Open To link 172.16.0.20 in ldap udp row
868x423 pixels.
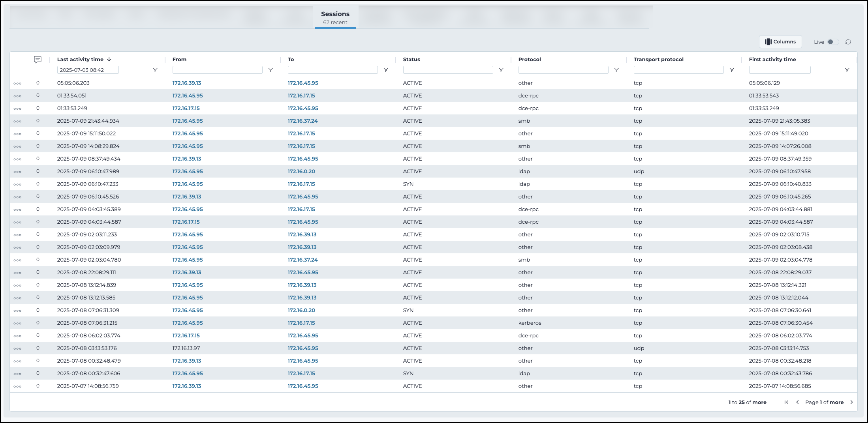tap(301, 172)
